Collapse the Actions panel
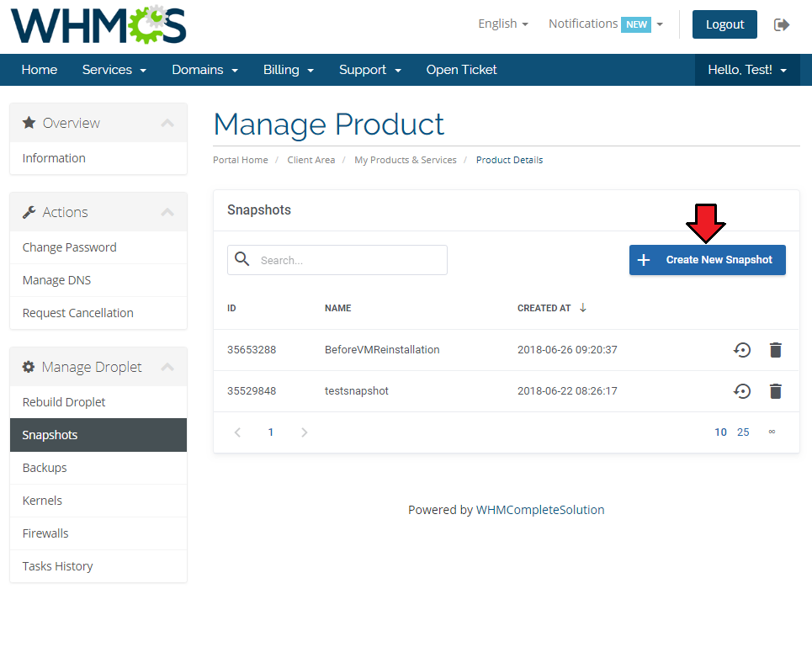812x647 pixels. point(167,212)
